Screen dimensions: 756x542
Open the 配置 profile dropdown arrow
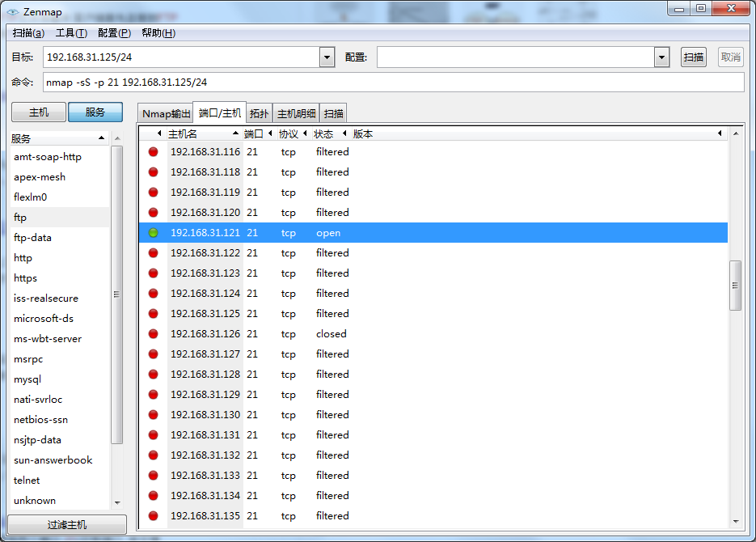pyautogui.click(x=661, y=57)
